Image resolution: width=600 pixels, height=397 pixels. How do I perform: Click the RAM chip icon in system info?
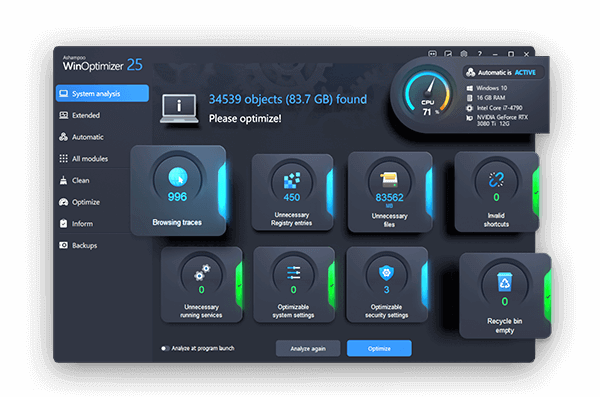coord(470,98)
